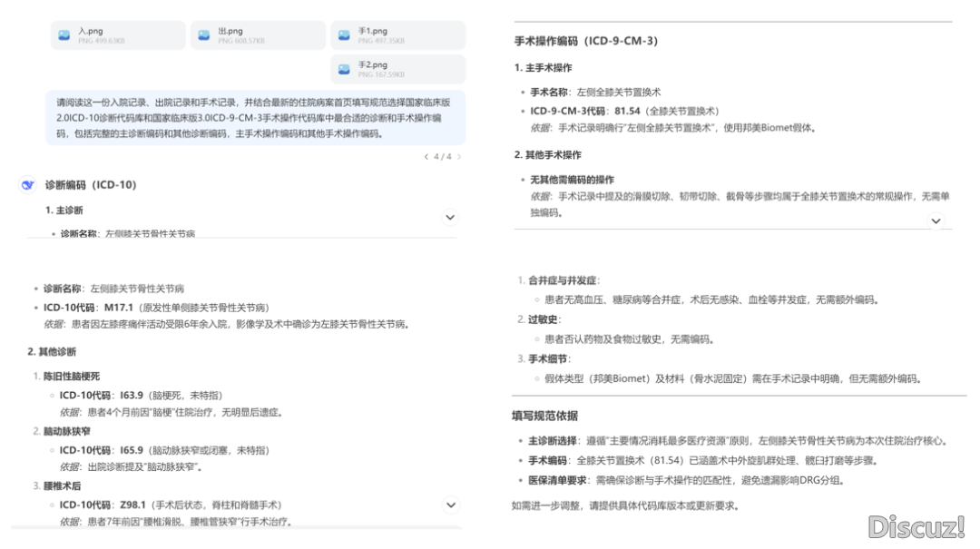
Task: Click the 合并症与并发症 item
Action: pyautogui.click(x=563, y=280)
